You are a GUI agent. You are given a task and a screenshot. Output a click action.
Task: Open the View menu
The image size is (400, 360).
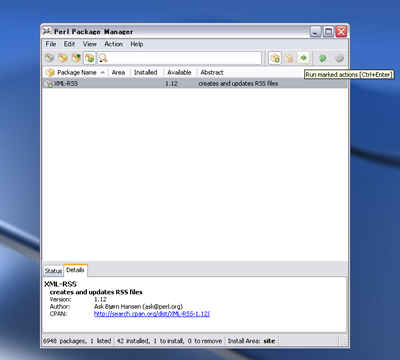pyautogui.click(x=90, y=44)
